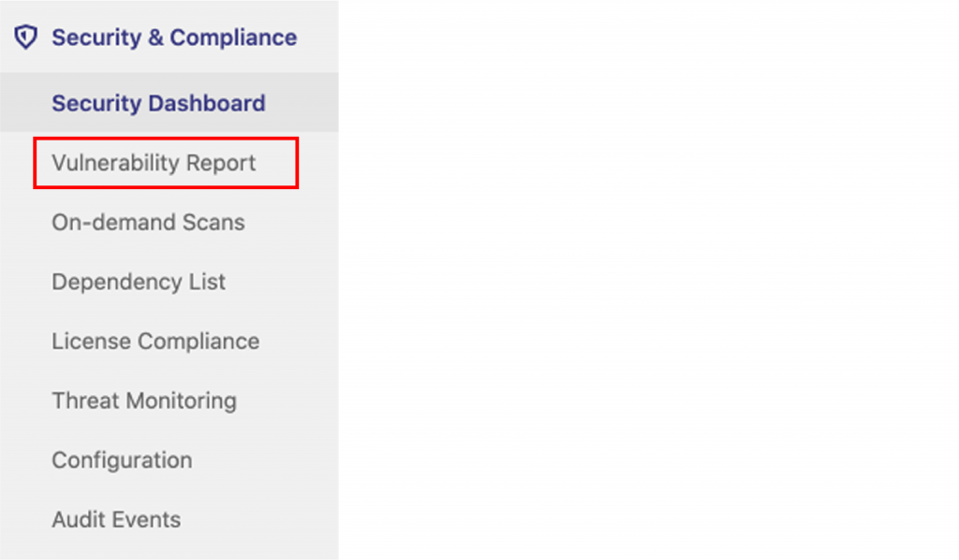Navigate to License Compliance

pyautogui.click(x=155, y=342)
